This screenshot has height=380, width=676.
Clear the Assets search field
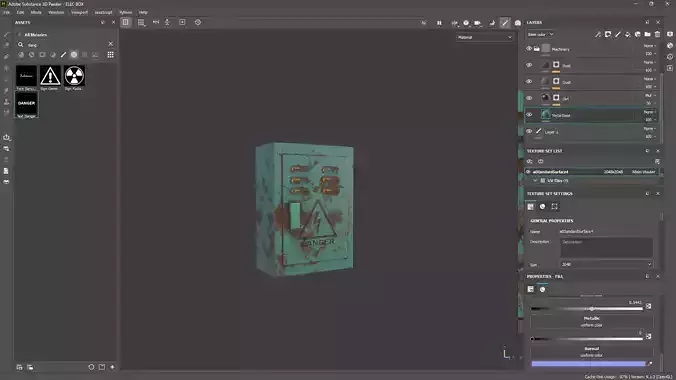tap(111, 44)
